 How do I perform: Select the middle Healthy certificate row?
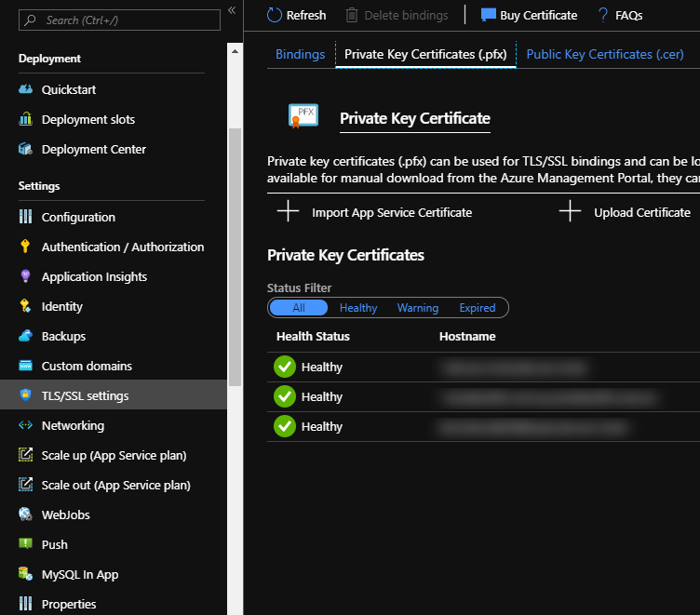tap(483, 396)
